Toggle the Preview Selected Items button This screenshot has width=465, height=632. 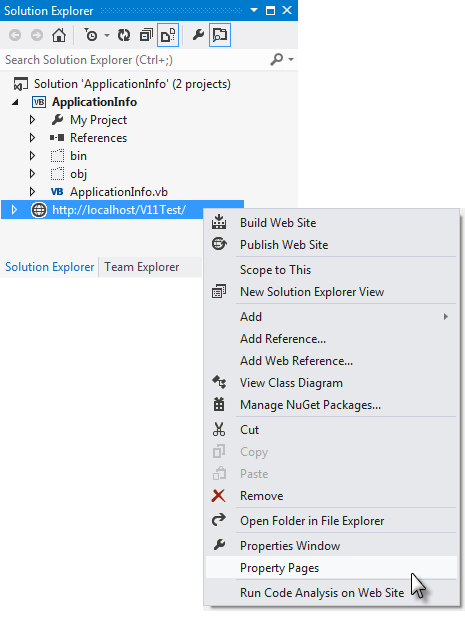tap(220, 35)
